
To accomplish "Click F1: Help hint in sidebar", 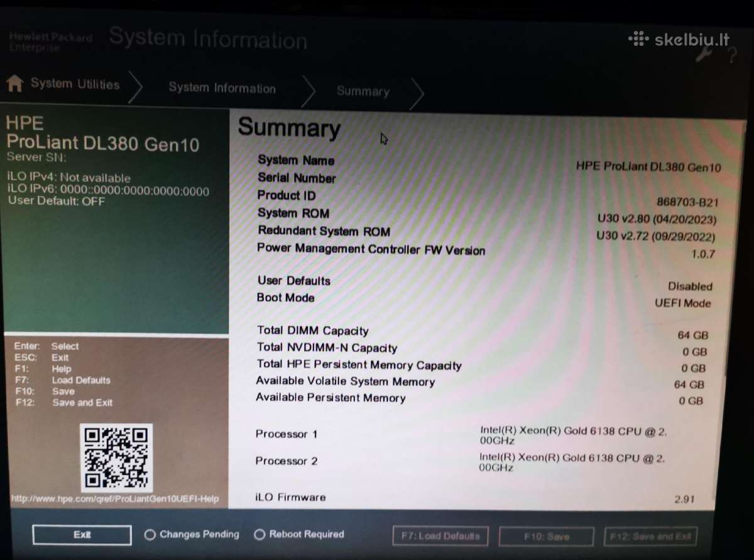I will coord(43,369).
